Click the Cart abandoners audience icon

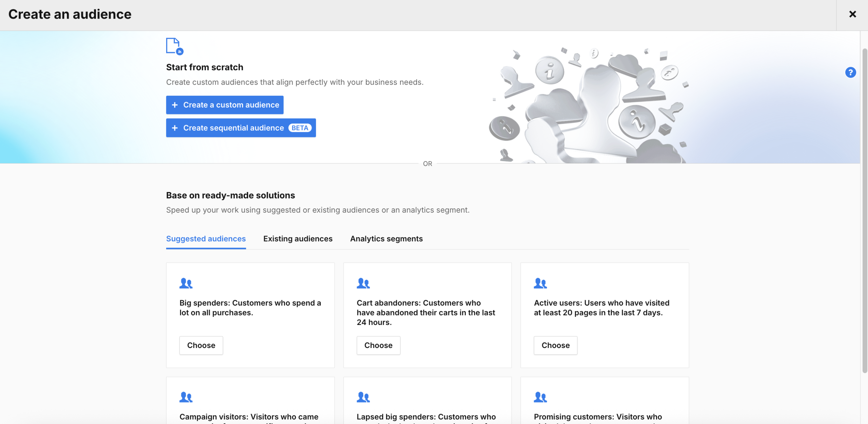[x=363, y=283]
